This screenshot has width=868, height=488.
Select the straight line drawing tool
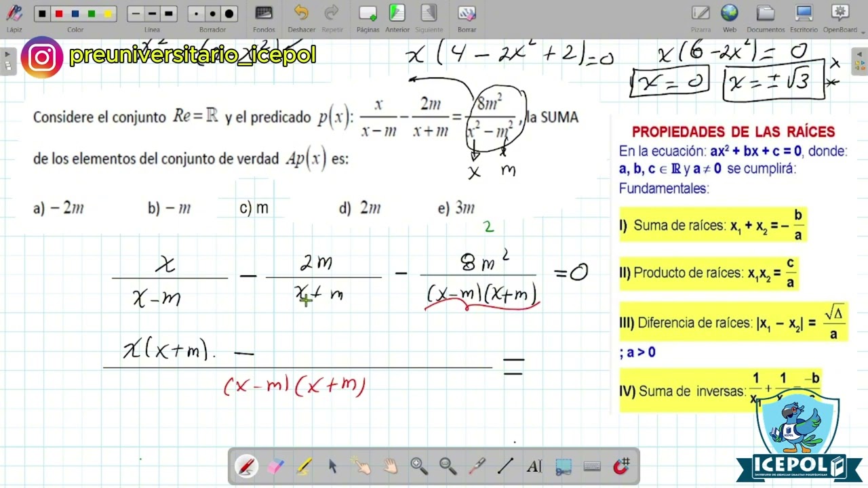click(505, 466)
